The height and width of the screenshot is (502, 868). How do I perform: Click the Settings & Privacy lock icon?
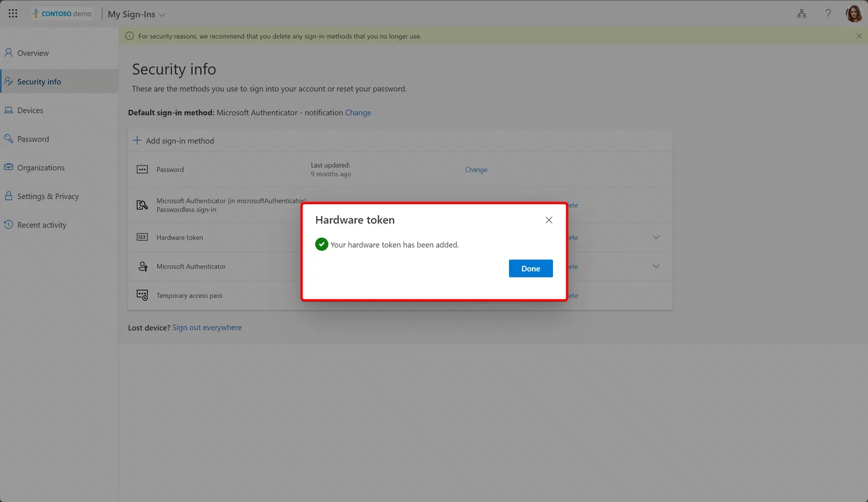tap(9, 196)
